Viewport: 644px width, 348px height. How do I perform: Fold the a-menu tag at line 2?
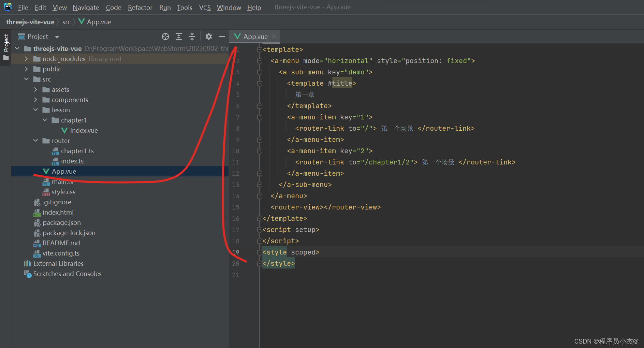coord(260,61)
